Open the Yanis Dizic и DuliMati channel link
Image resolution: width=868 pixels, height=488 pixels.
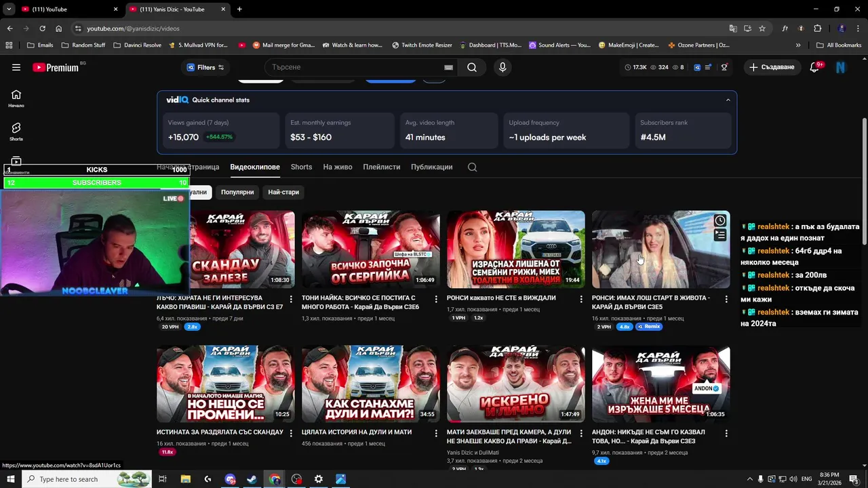pyautogui.click(x=473, y=452)
